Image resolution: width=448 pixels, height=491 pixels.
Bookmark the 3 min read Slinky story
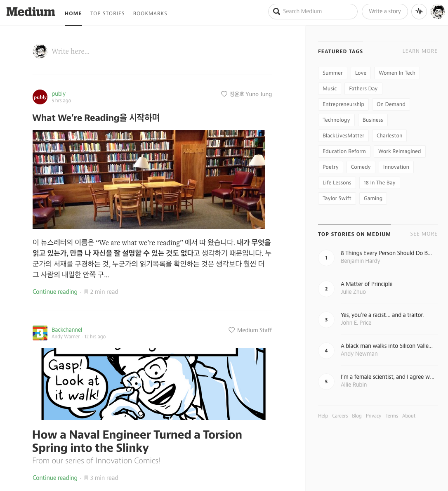86,478
